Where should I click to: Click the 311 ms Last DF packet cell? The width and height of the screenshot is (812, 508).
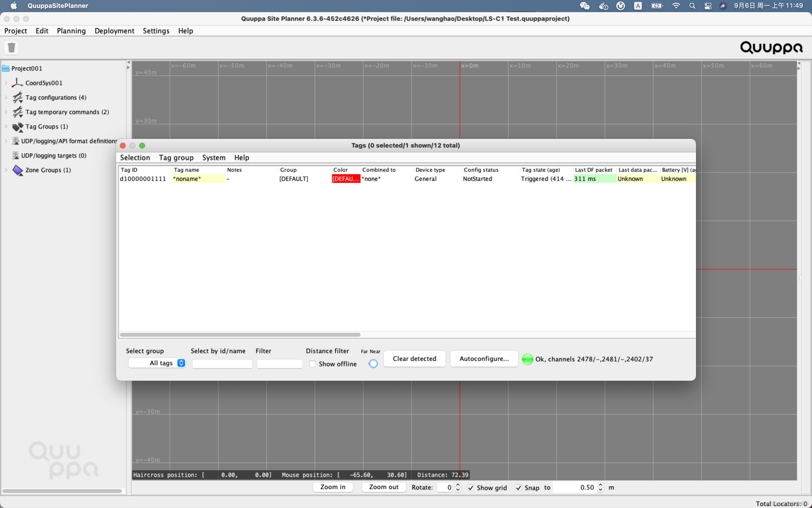595,179
